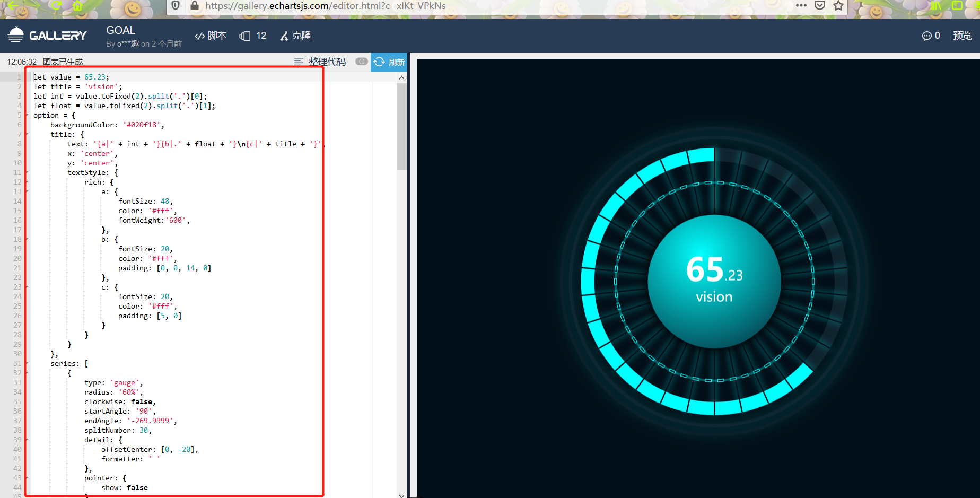Clone the chart with 克隆

click(295, 36)
